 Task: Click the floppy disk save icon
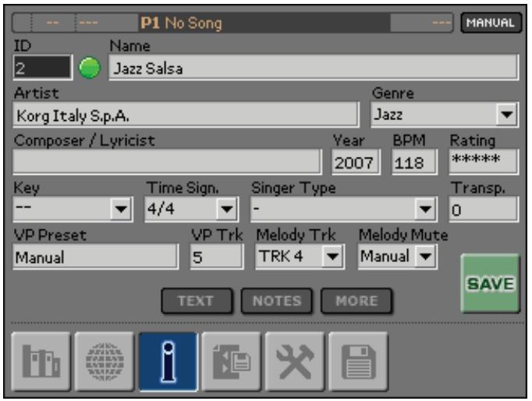358,361
